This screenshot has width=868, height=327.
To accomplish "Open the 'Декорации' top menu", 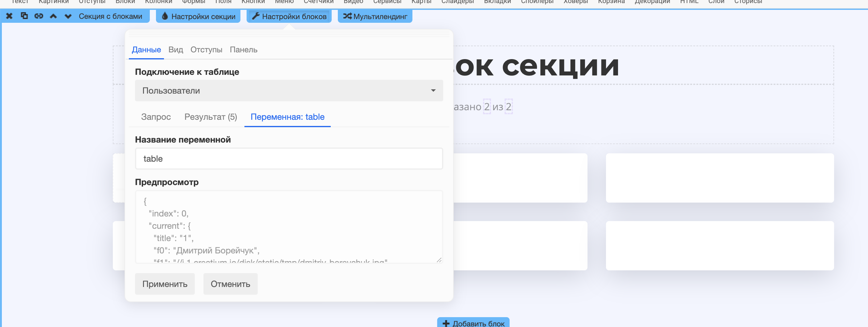I will tap(652, 2).
